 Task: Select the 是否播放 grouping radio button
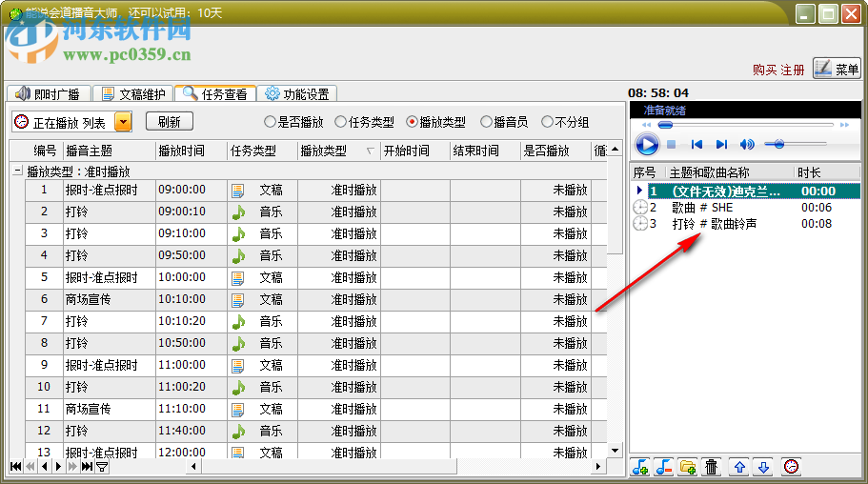pos(270,122)
